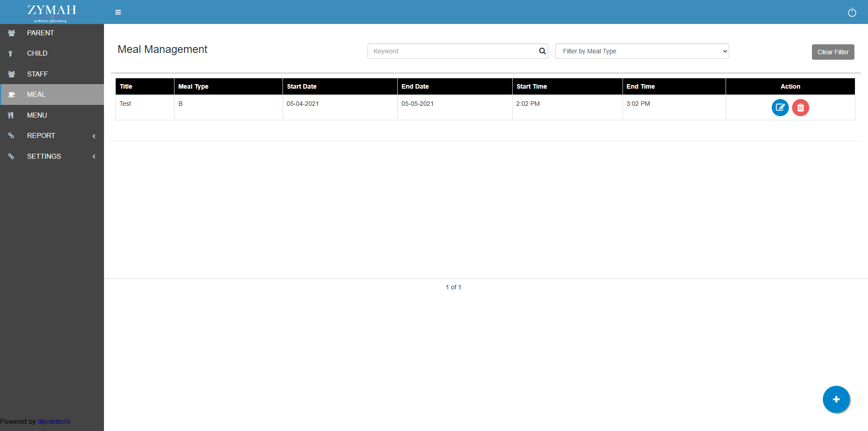Image resolution: width=868 pixels, height=431 pixels.
Task: Click the hamburger menu toggle icon
Action: coord(118,12)
